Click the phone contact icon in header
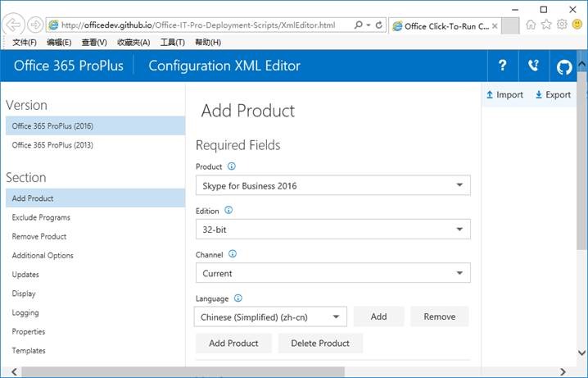Image resolution: width=588 pixels, height=378 pixels. coord(533,66)
